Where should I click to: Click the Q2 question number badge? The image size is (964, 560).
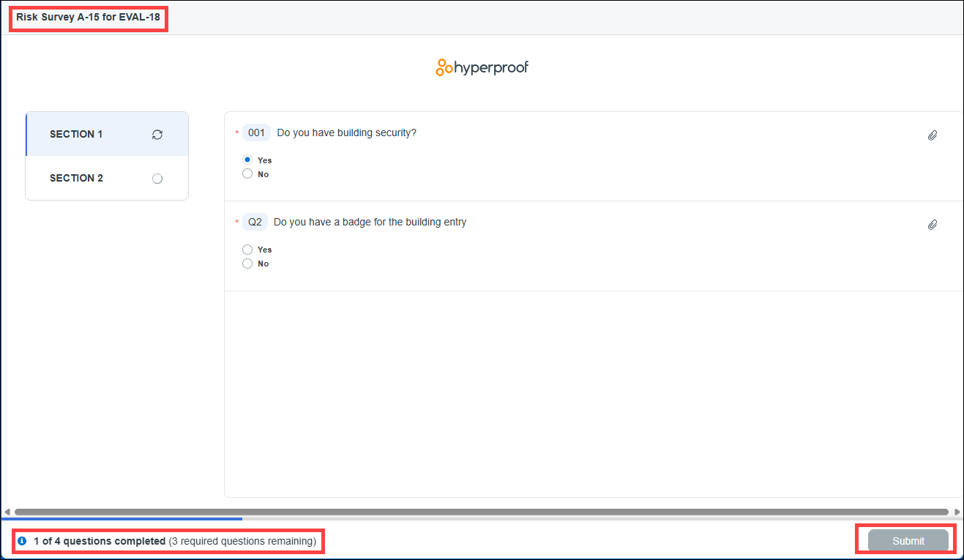(255, 222)
